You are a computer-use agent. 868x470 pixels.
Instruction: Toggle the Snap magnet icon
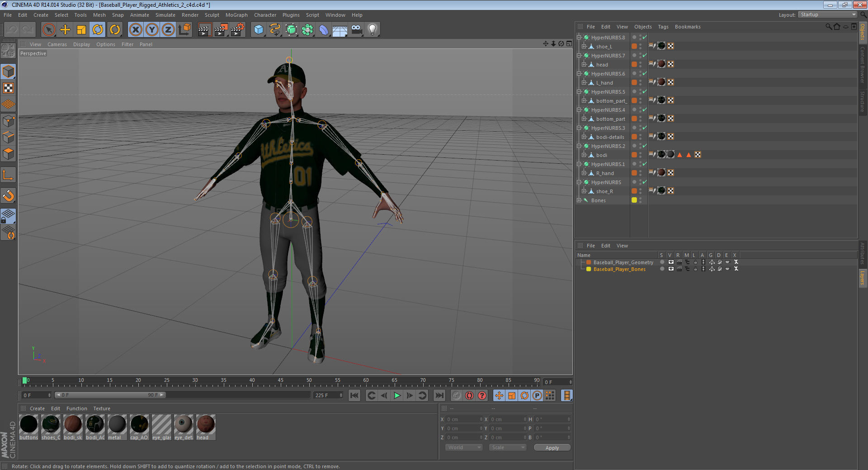9,195
